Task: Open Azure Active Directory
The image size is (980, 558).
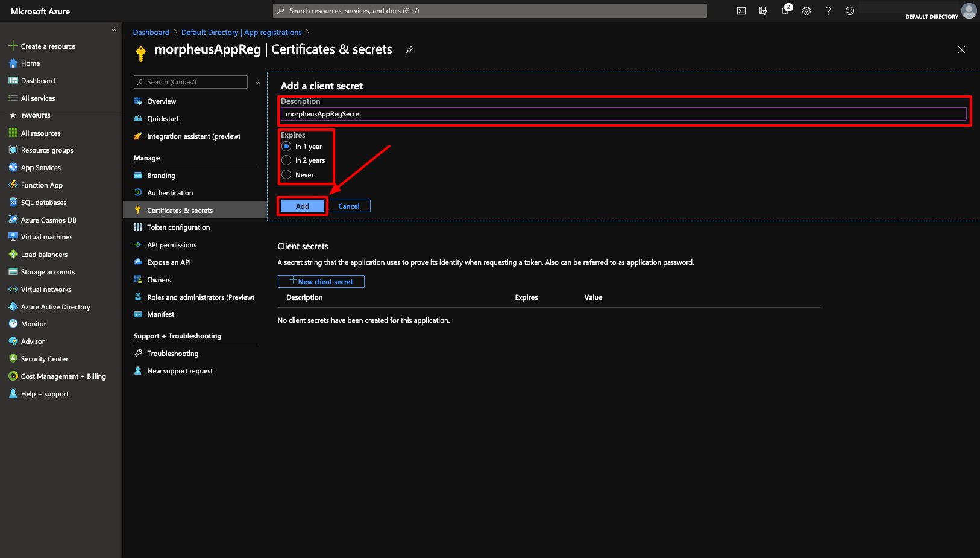Action: tap(55, 306)
